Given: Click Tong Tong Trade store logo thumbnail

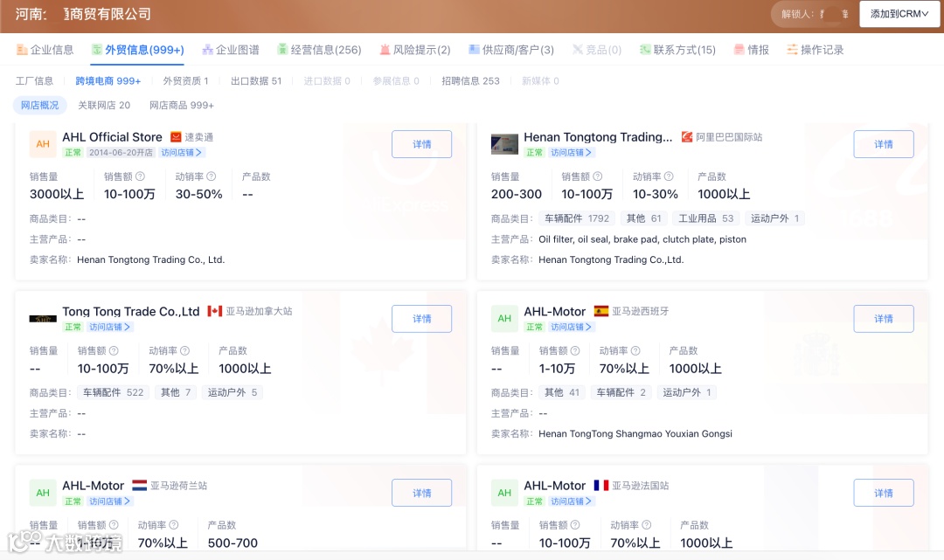Looking at the screenshot, I should [x=43, y=319].
